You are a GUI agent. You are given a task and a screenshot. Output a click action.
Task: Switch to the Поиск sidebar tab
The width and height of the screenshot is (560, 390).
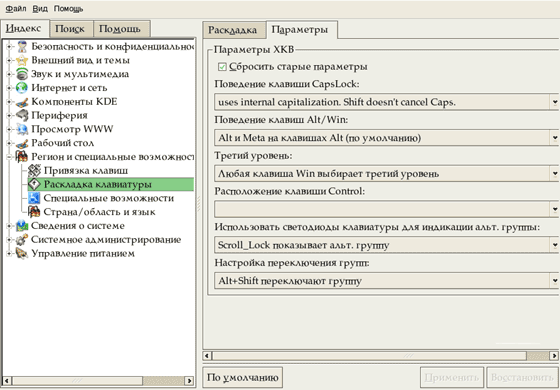(x=71, y=29)
